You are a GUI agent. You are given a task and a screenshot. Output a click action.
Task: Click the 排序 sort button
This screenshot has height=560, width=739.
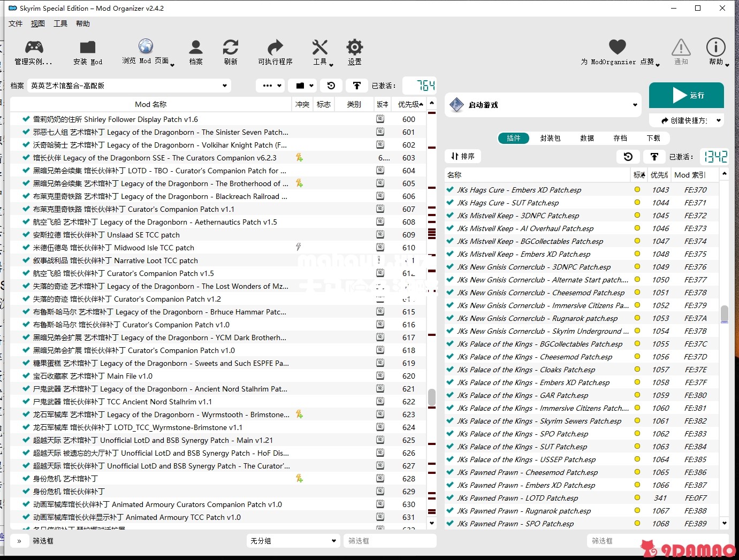coord(463,156)
